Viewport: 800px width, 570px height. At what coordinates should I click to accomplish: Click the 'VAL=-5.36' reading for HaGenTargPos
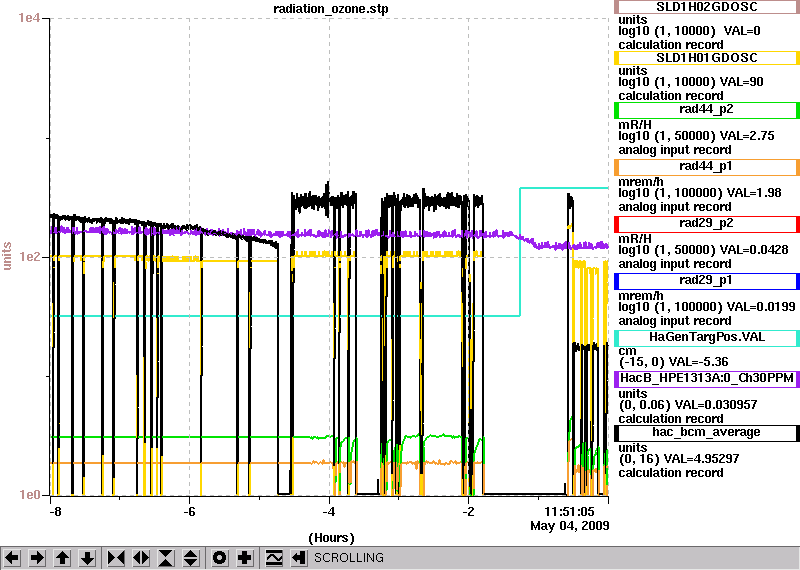698,362
